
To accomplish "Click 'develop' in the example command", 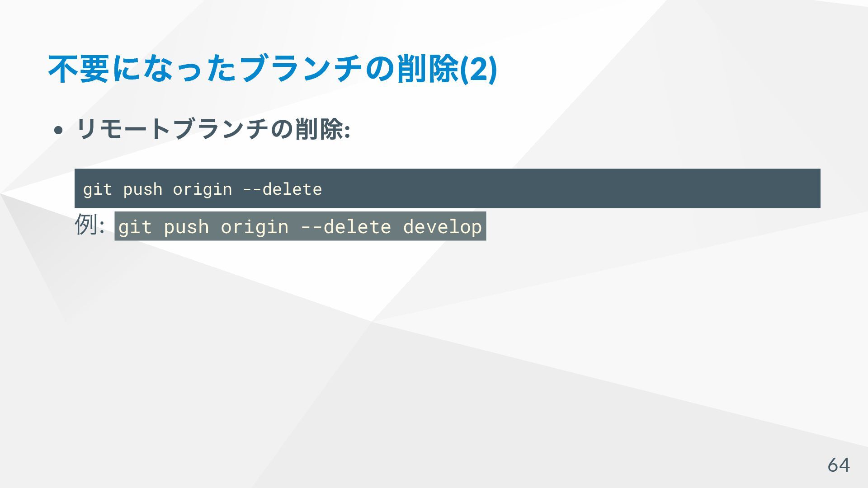I will tap(442, 226).
